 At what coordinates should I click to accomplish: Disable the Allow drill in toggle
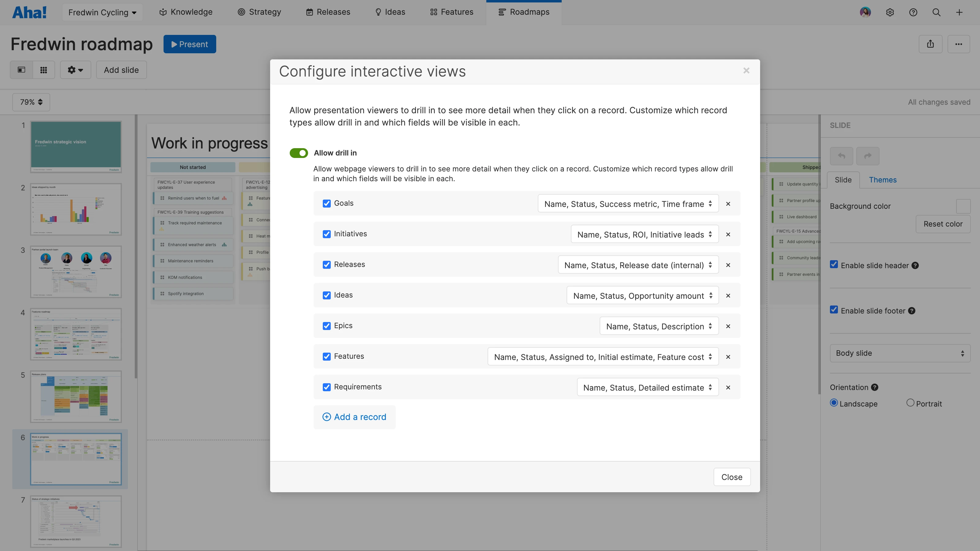(299, 153)
